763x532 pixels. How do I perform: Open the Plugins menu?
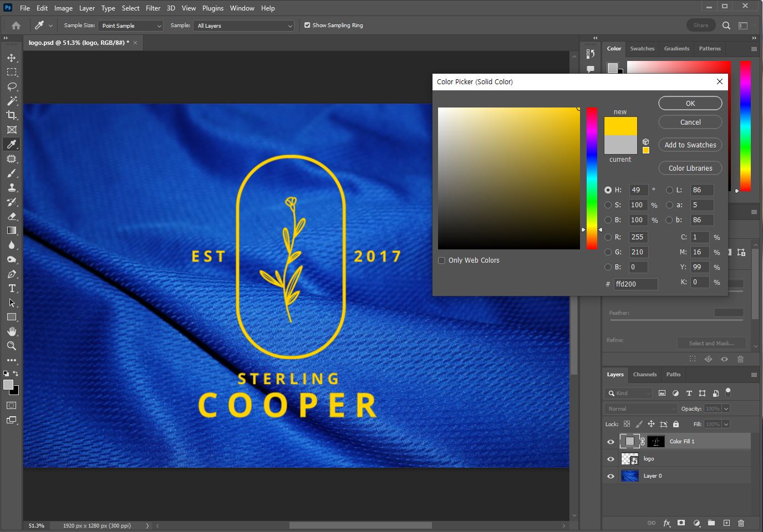click(x=213, y=8)
